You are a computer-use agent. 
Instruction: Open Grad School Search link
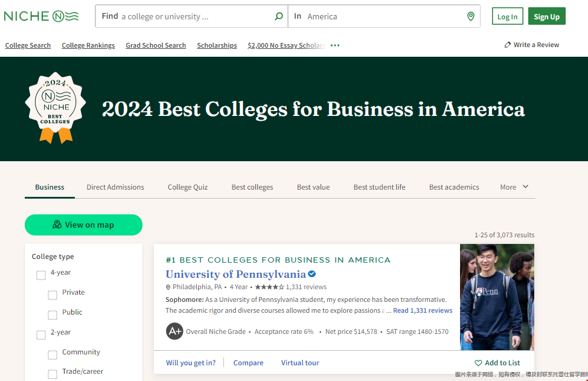pyautogui.click(x=156, y=45)
